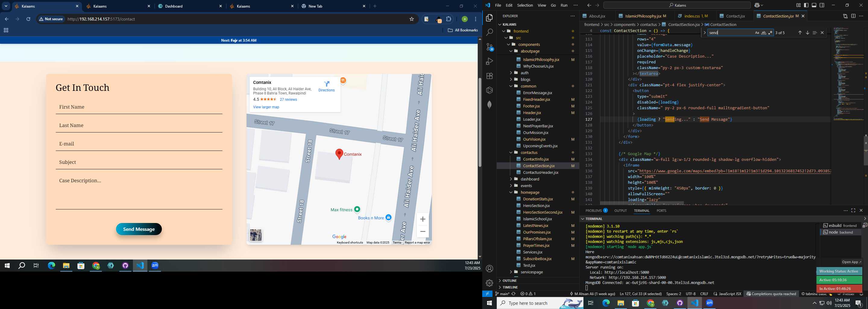The image size is (868, 309).
Task: Close the bottom terminal panel
Action: [861, 211]
